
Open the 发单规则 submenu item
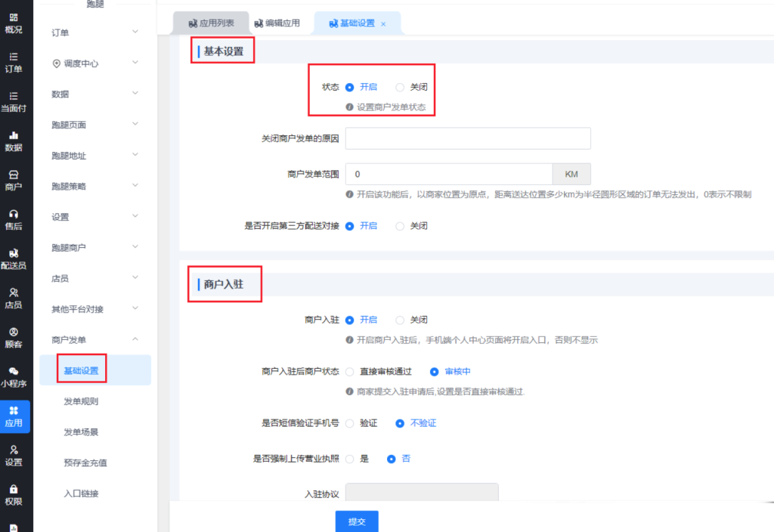click(81, 401)
